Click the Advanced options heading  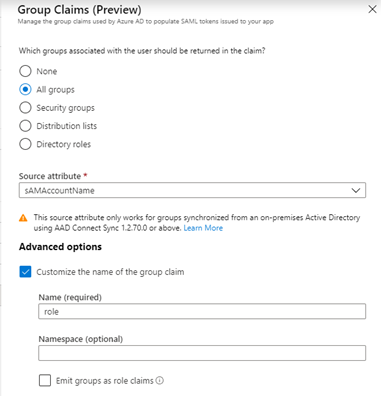pyautogui.click(x=60, y=247)
